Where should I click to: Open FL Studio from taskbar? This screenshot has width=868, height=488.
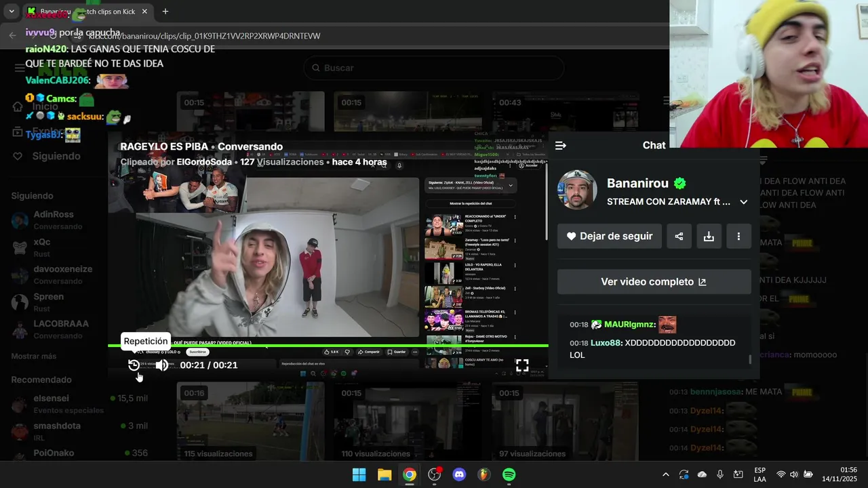click(x=484, y=475)
